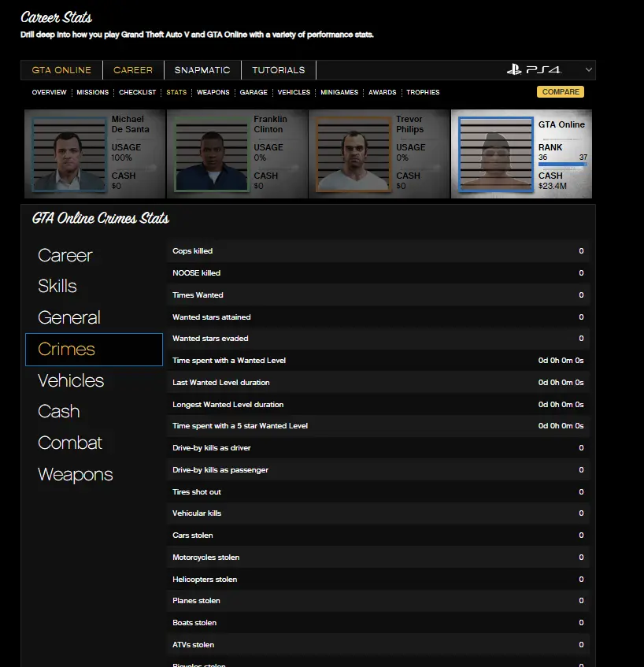Select Skills in the stats sidebar
The height and width of the screenshot is (667, 644).
coord(57,287)
